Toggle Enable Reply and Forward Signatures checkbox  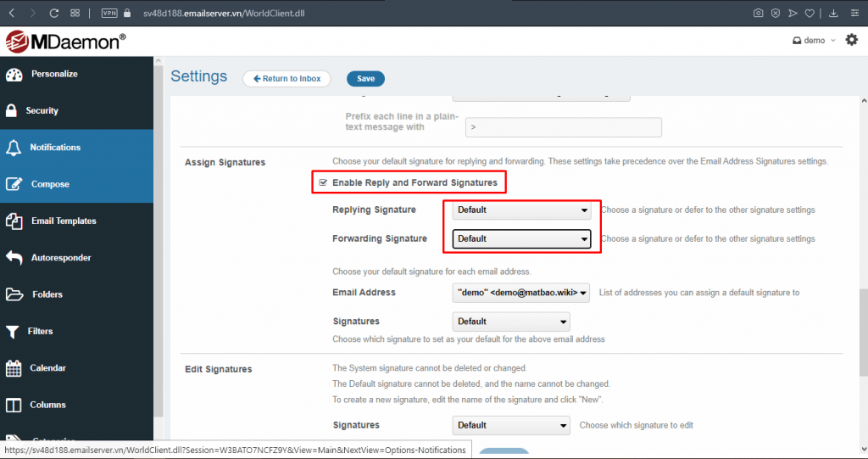[323, 182]
